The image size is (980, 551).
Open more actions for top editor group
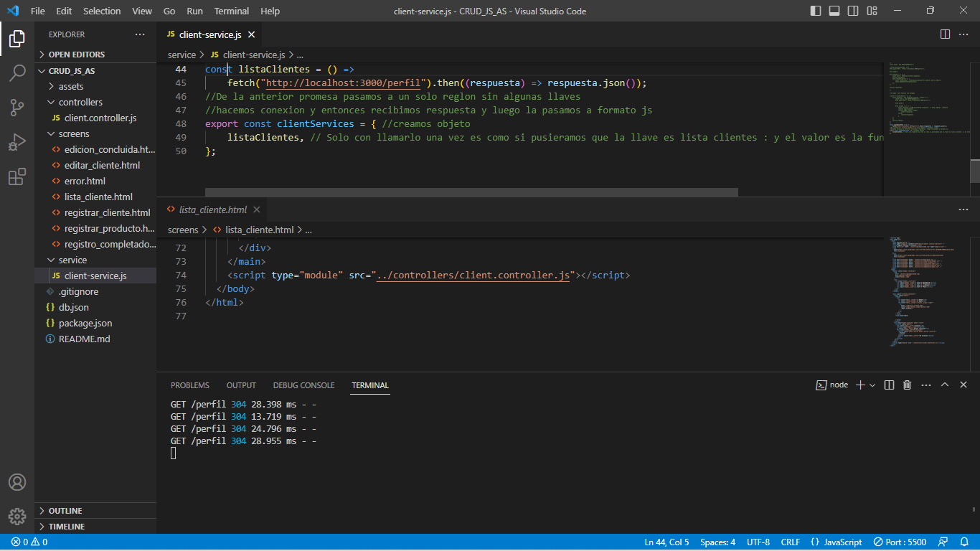pyautogui.click(x=963, y=34)
